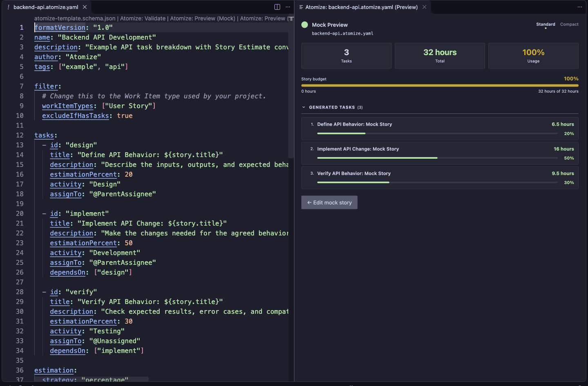Click the 'workItemTypes' key in the editor

pyautogui.click(x=67, y=106)
